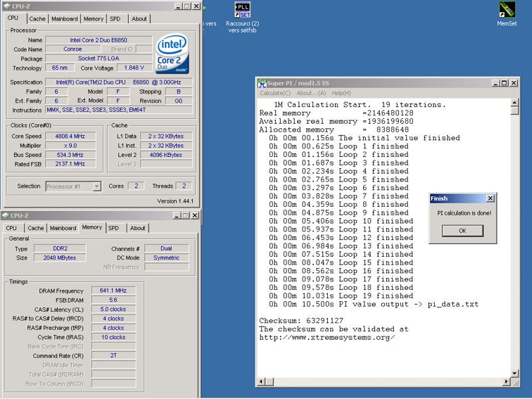
Task: Switch to Memory tab in top CPU-Z window
Action: (93, 19)
